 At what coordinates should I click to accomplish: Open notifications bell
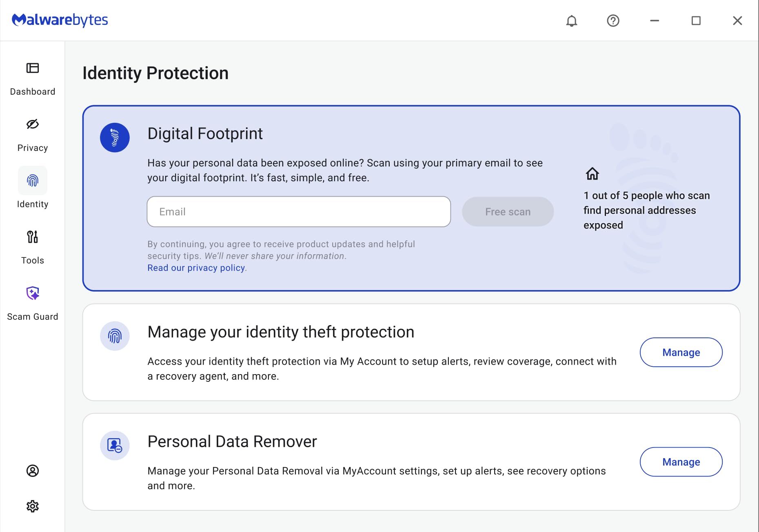coord(572,21)
